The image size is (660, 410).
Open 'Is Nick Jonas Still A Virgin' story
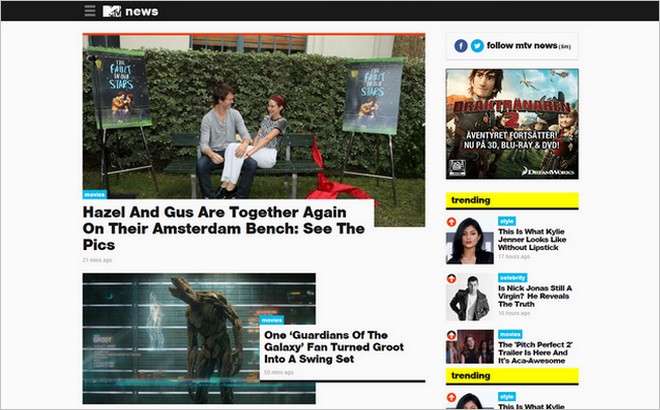coord(535,296)
